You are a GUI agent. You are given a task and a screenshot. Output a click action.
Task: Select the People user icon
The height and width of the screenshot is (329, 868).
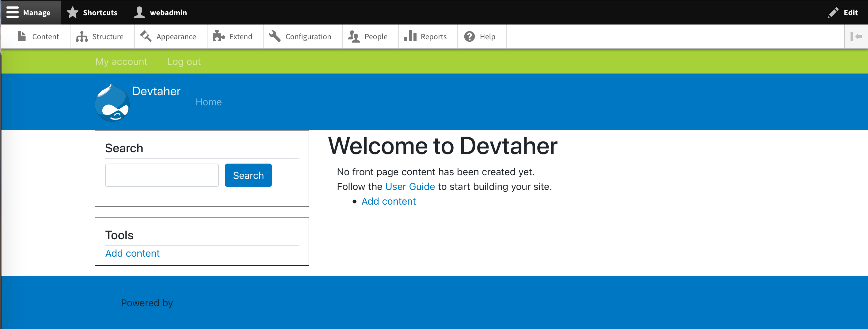[353, 36]
